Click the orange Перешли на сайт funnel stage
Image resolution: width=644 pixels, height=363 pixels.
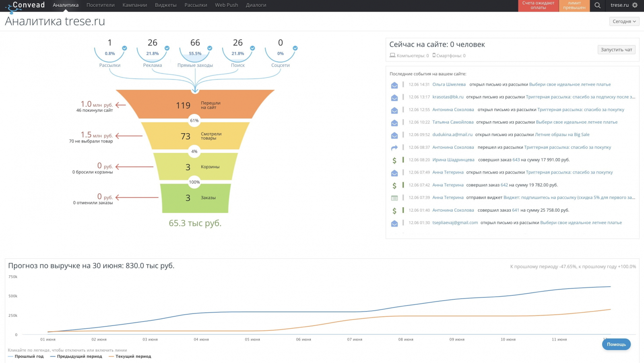(195, 104)
